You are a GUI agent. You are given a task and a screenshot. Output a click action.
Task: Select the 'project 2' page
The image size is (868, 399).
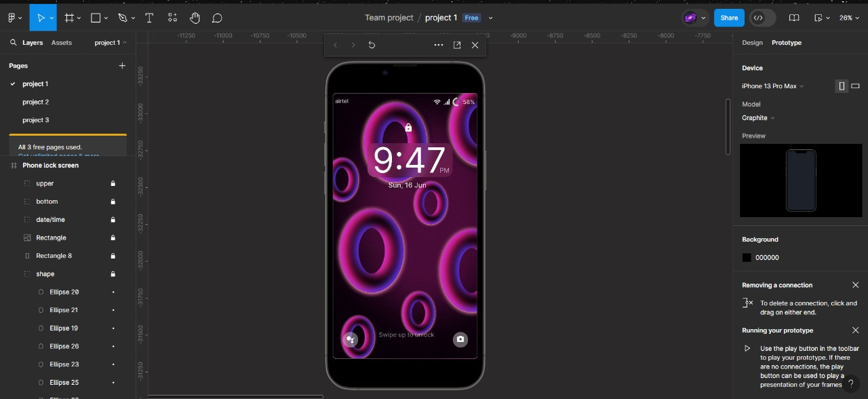point(36,102)
